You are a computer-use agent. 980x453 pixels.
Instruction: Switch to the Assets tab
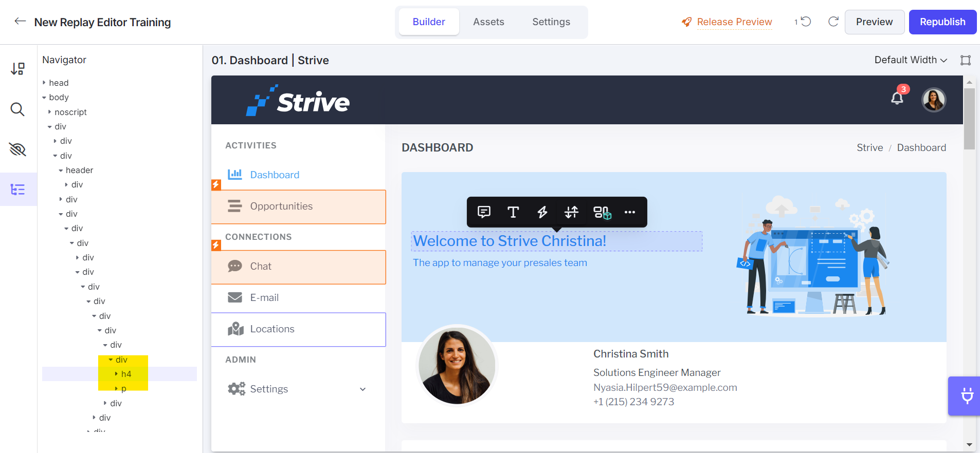click(x=488, y=22)
